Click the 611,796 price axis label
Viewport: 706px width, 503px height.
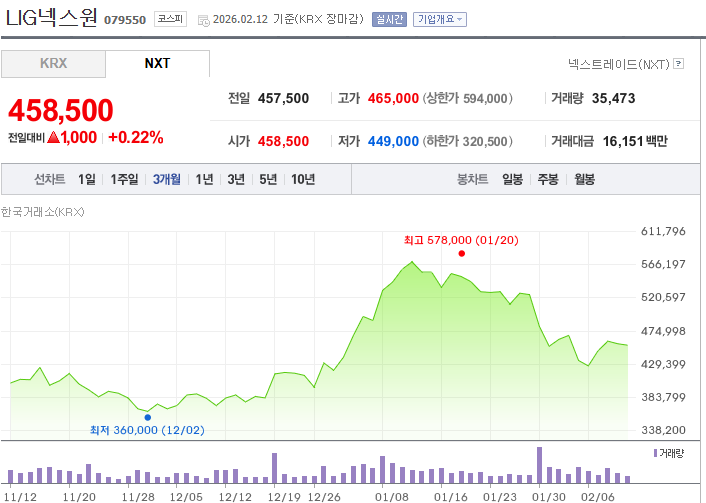point(663,231)
